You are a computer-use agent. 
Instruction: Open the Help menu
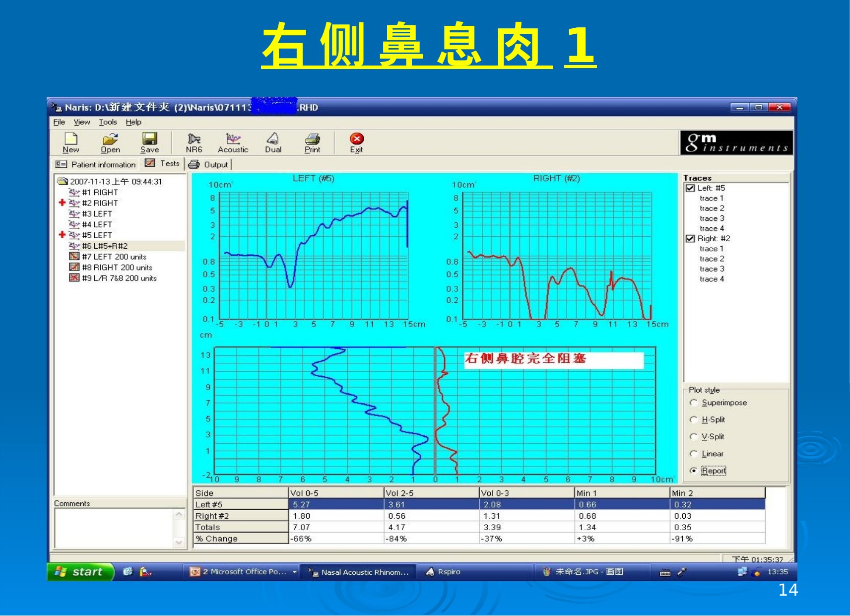pyautogui.click(x=133, y=122)
